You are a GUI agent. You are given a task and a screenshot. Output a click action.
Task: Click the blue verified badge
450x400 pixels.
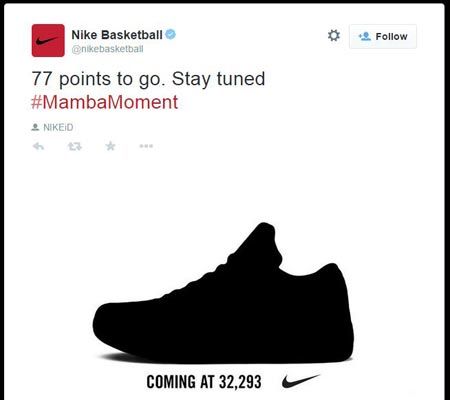(170, 34)
